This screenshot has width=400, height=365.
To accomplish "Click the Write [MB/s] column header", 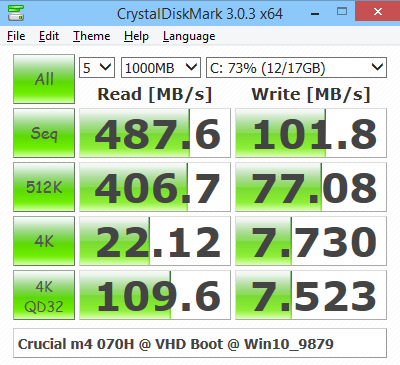I will coord(311,94).
